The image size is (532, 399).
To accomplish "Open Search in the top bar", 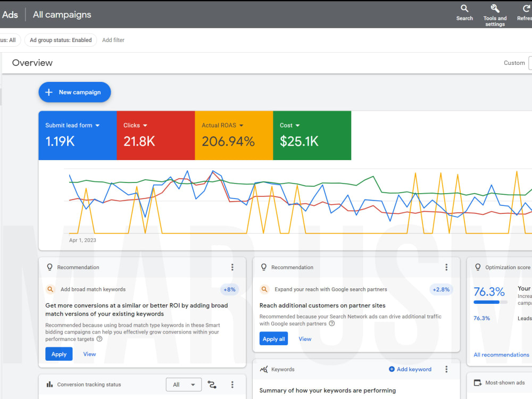I will pos(464,13).
